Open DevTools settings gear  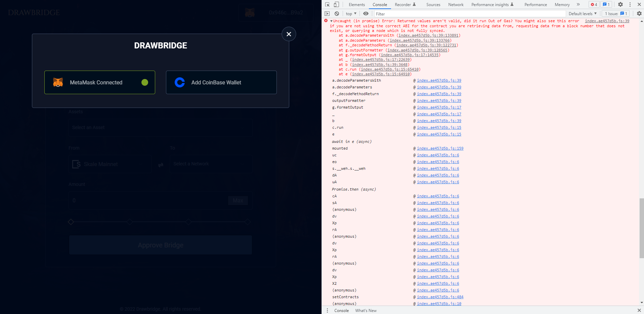620,4
